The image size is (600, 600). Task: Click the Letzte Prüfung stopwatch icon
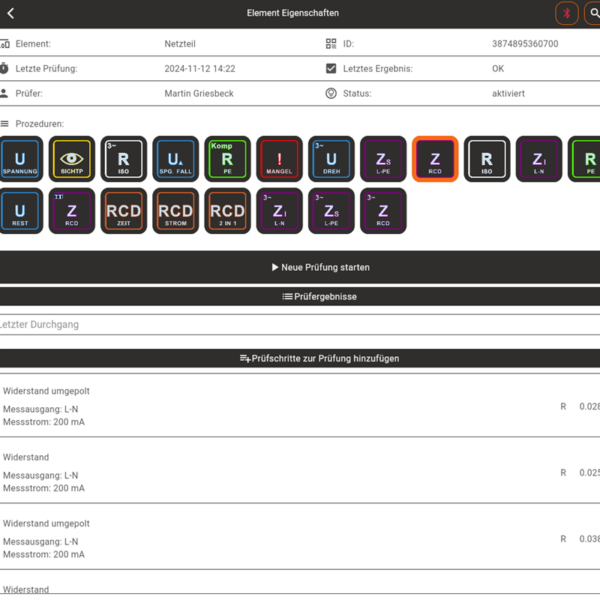pos(4,68)
